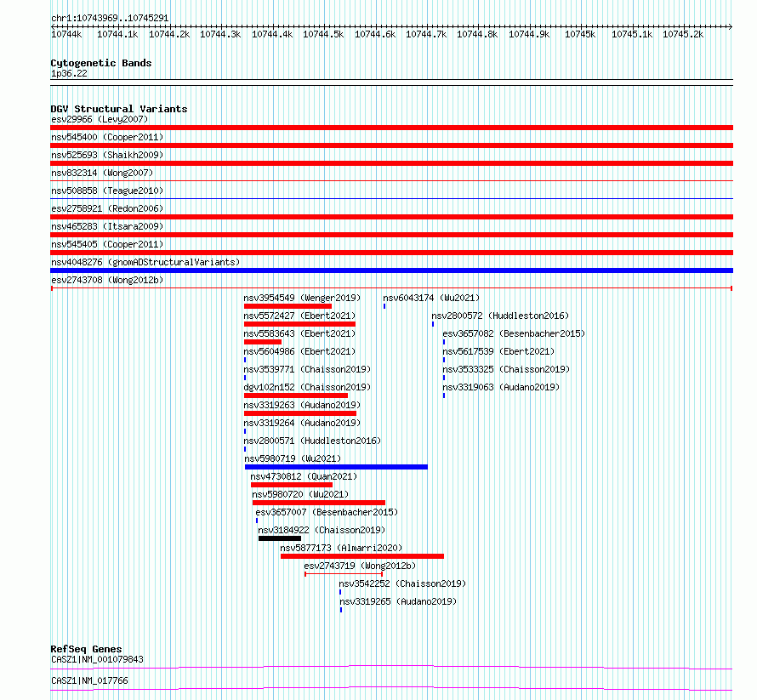
Task: Open the CASZ1|NM_017766 gene label
Action: (x=90, y=680)
